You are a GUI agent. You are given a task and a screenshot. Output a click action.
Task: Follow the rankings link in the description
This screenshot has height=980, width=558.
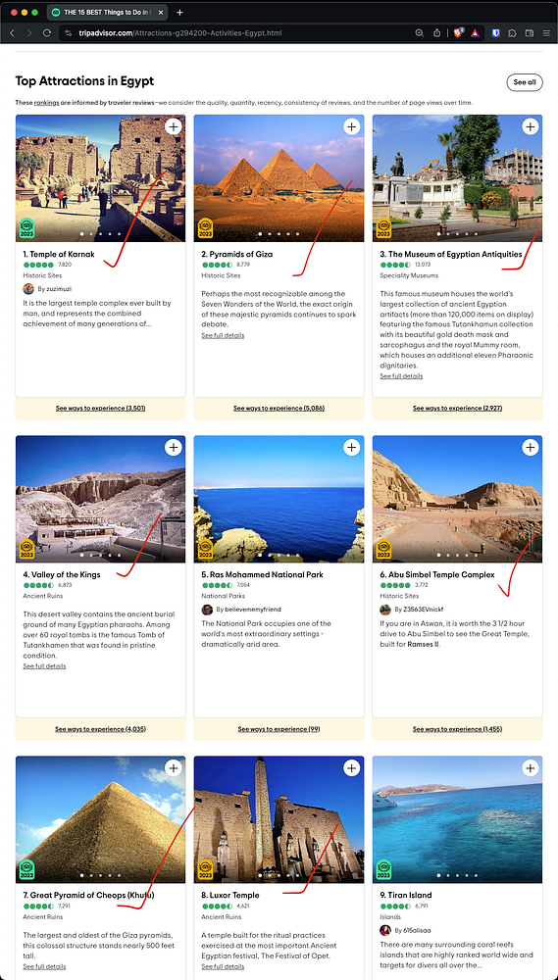pyautogui.click(x=47, y=103)
